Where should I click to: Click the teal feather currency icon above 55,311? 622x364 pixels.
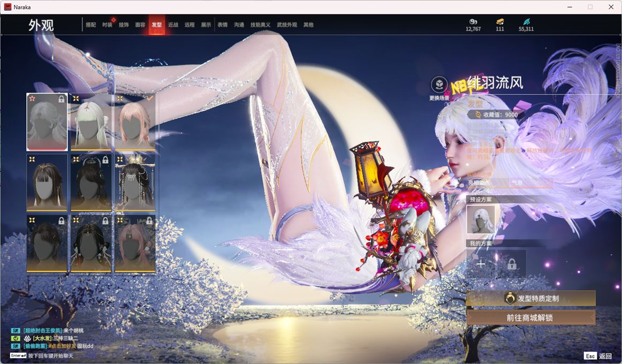click(526, 21)
